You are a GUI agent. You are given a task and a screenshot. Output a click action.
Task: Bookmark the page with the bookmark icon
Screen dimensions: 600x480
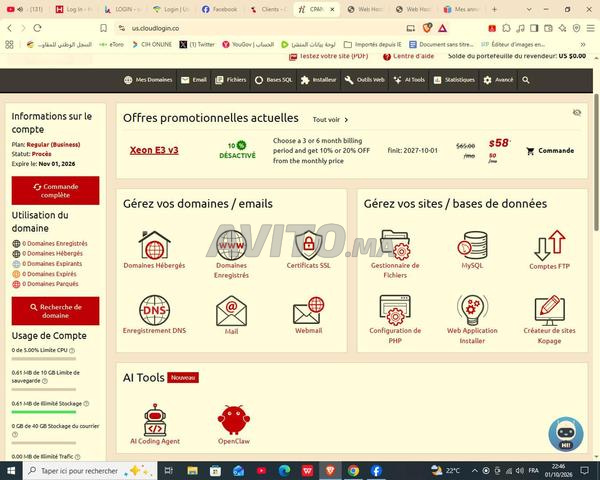pyautogui.click(x=103, y=28)
